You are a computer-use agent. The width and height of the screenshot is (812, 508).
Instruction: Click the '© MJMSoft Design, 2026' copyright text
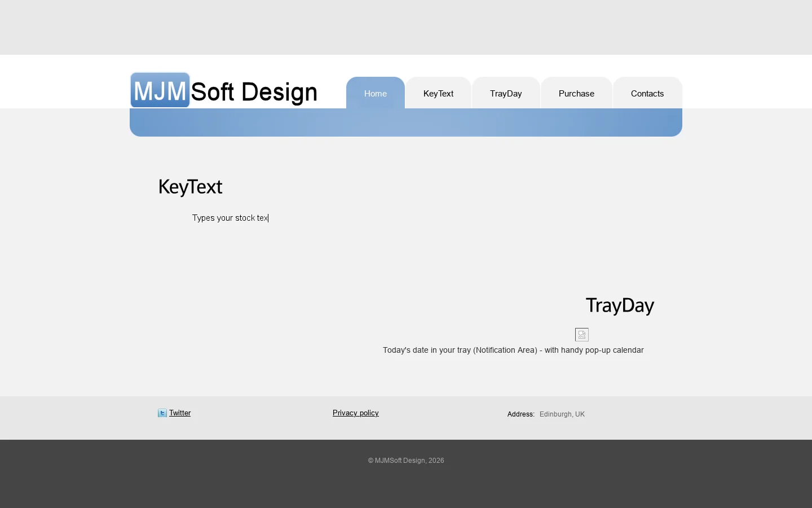tap(406, 461)
